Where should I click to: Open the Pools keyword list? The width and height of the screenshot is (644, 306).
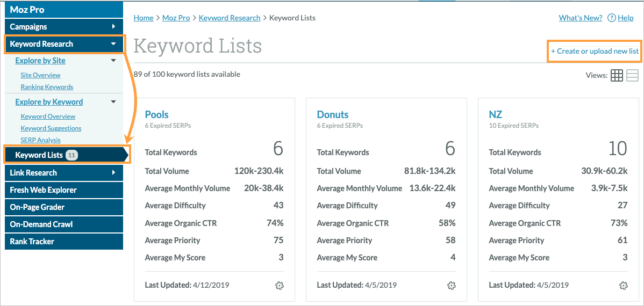point(156,114)
